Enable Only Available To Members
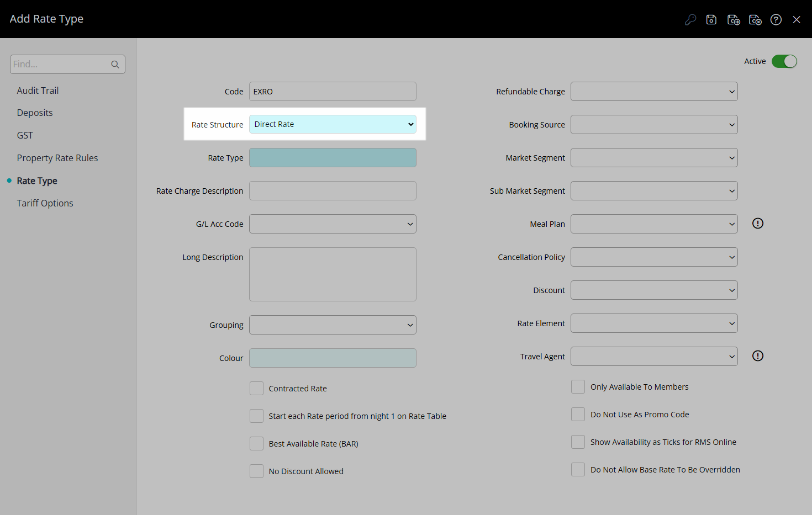The image size is (812, 515). pos(578,387)
